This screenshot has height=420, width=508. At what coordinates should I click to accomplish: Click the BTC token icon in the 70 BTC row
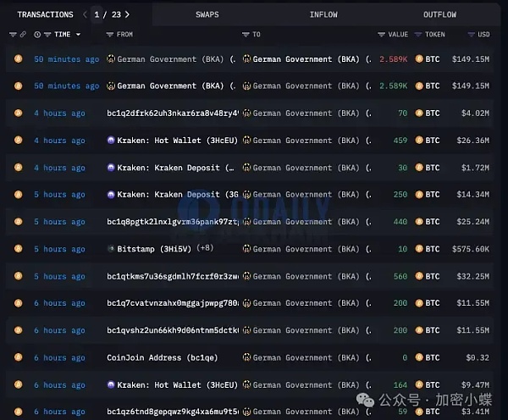pos(418,113)
